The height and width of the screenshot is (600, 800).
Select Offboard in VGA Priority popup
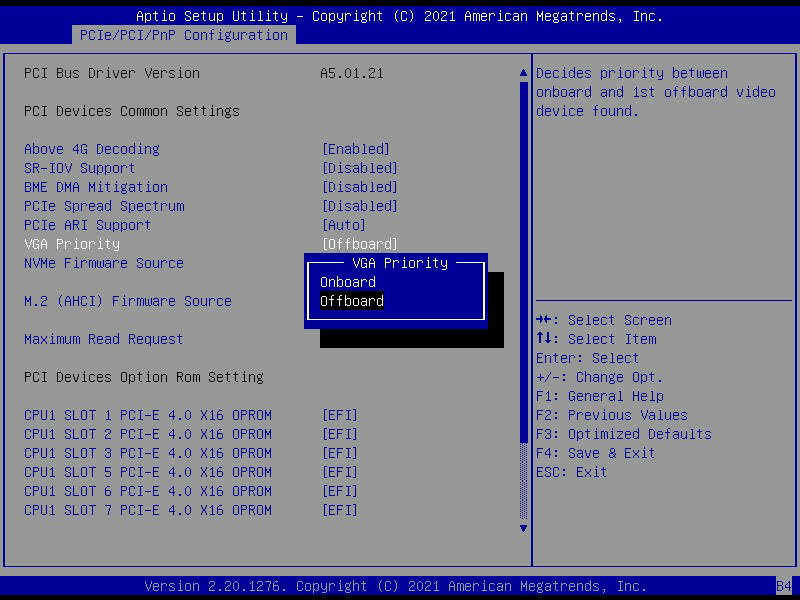(x=352, y=301)
